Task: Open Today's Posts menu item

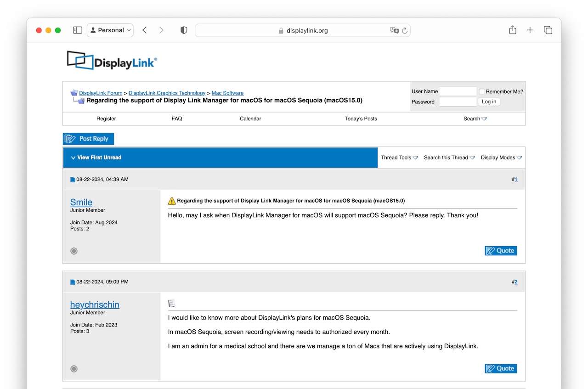Action: pos(361,118)
